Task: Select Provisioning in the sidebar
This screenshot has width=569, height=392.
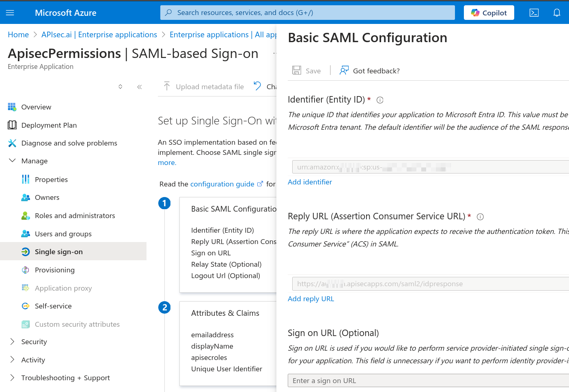Action: pyautogui.click(x=54, y=270)
